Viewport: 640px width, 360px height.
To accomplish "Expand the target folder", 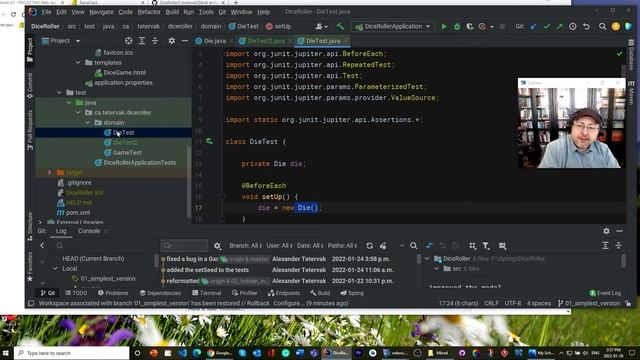I will pos(50,173).
